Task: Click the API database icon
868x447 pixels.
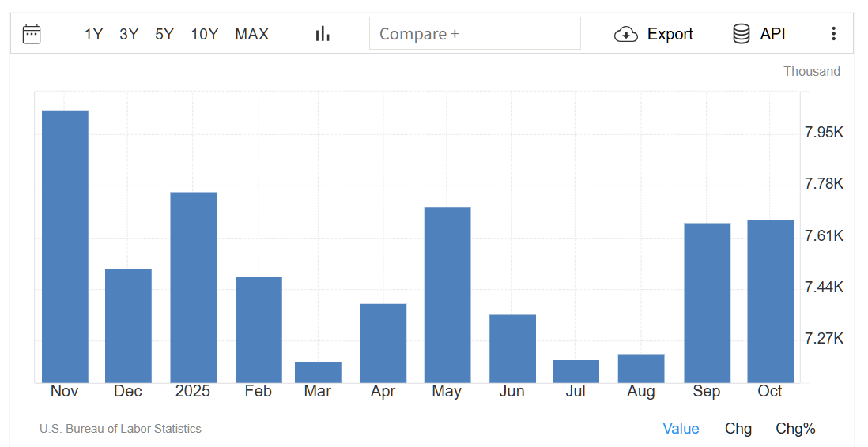Action: (x=741, y=34)
